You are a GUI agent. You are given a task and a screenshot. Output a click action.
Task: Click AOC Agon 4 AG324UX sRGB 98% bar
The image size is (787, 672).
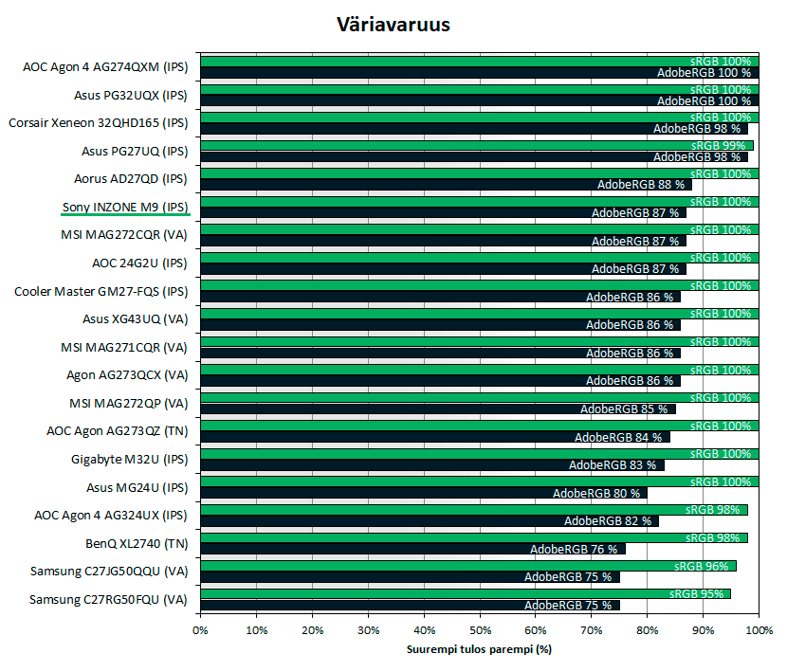pyautogui.click(x=474, y=510)
